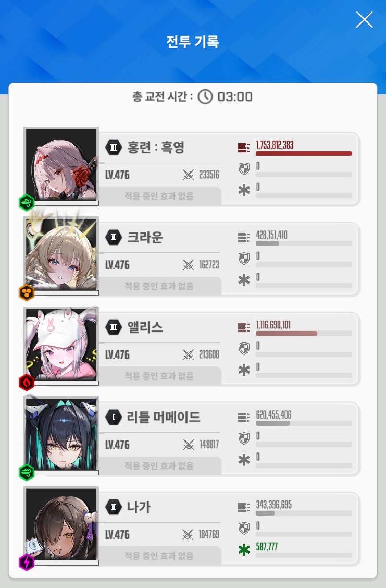Click the clock icon next to 03:00
Screen dimensions: 386x588
point(205,97)
